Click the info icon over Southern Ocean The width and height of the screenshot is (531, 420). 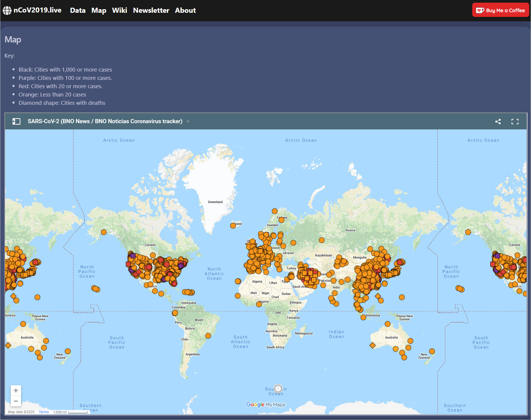click(x=278, y=388)
